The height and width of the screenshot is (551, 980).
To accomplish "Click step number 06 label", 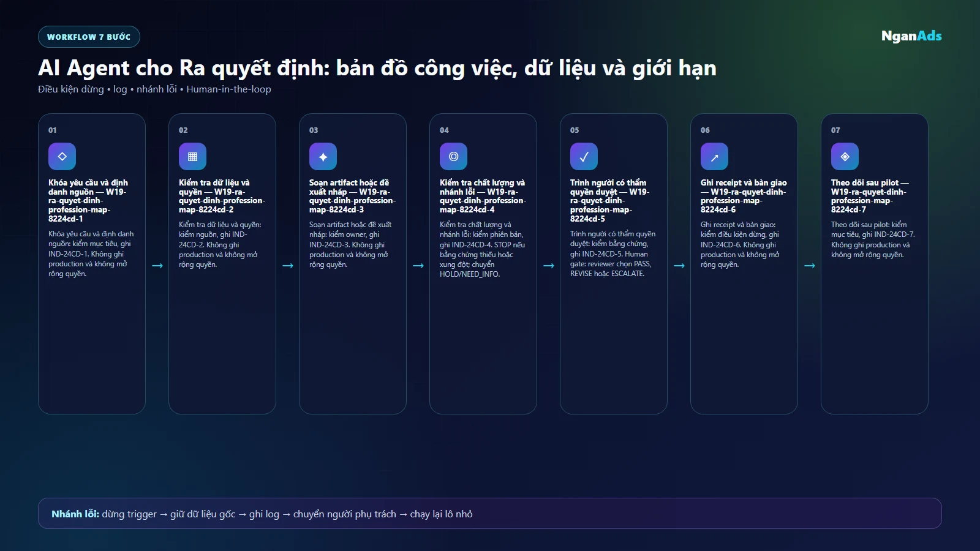I will [x=705, y=130].
